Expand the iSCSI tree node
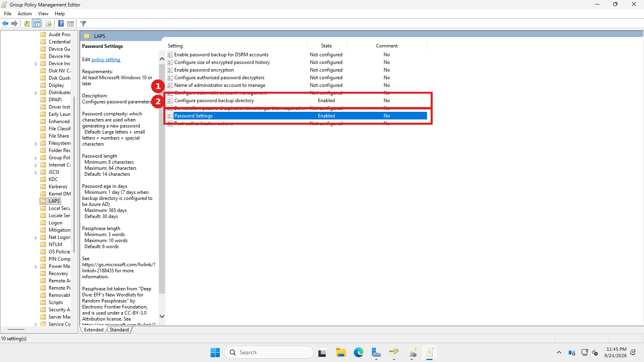The height and width of the screenshot is (362, 644). pos(35,173)
